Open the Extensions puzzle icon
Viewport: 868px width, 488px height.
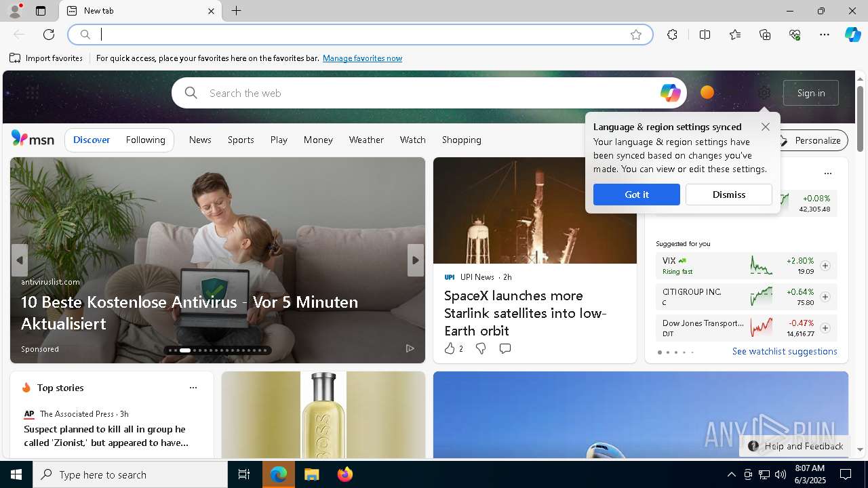[672, 35]
